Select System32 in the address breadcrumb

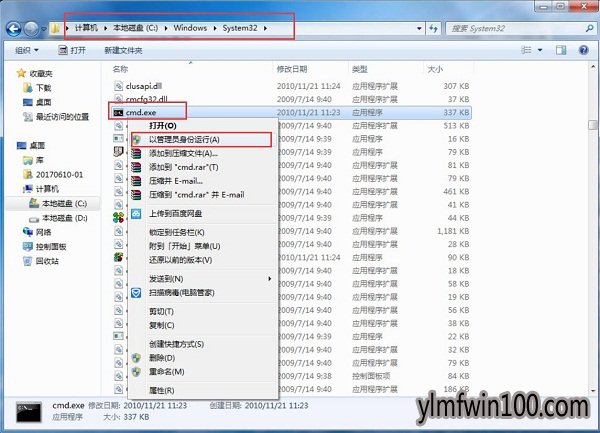pyautogui.click(x=240, y=28)
